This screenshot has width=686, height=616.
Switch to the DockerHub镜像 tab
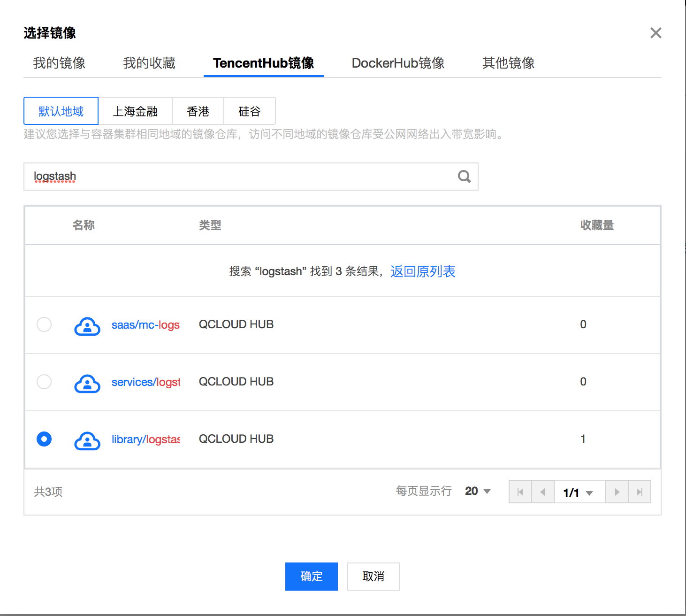pos(398,63)
